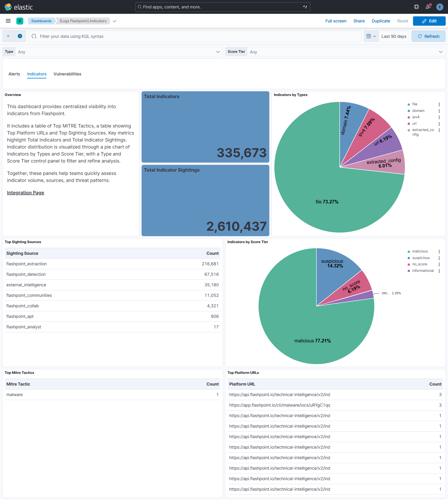
Task: Open filter options icon left of plus
Action: [8, 36]
